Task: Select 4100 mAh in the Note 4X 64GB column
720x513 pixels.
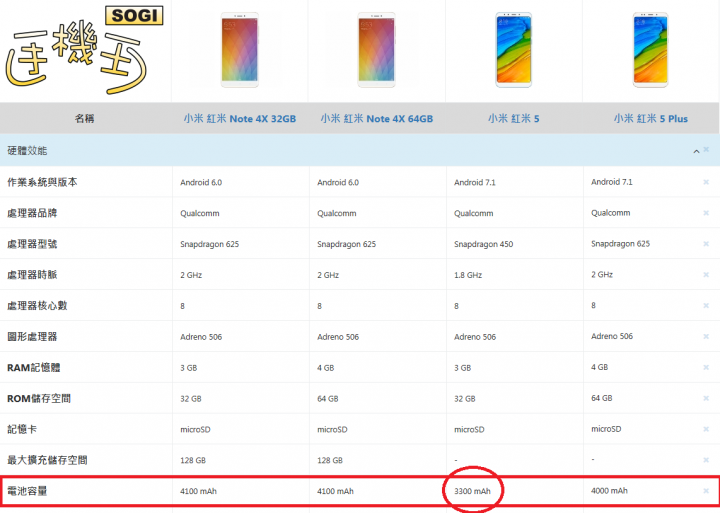Action: (335, 491)
